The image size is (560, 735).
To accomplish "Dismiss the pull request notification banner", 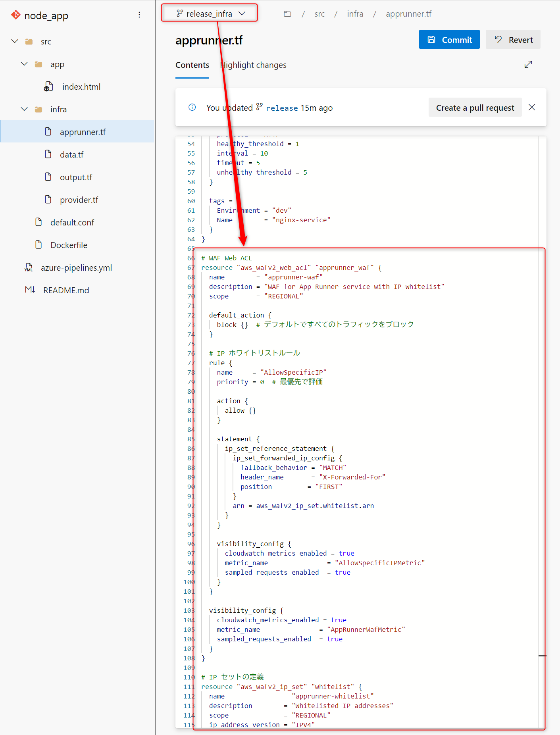I will [532, 107].
